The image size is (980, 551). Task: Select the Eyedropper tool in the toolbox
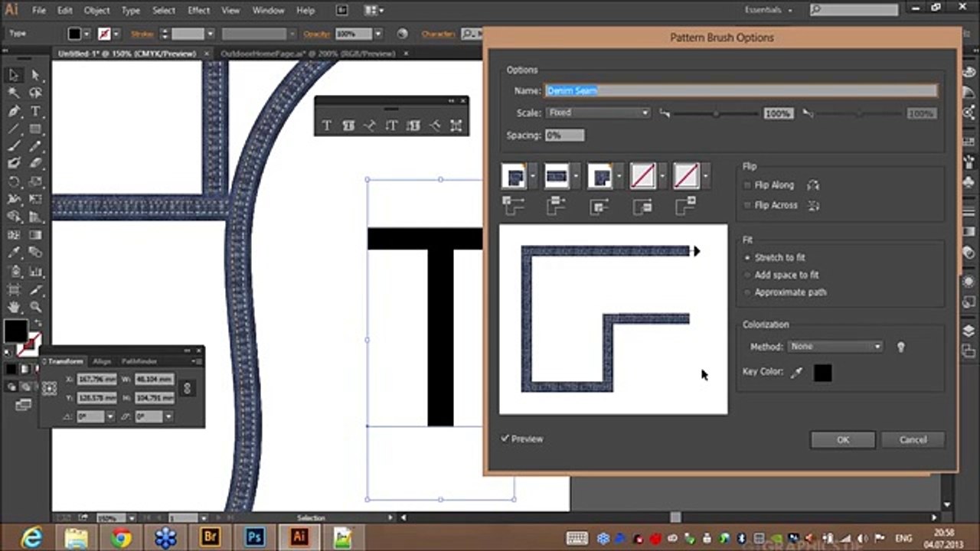(14, 253)
